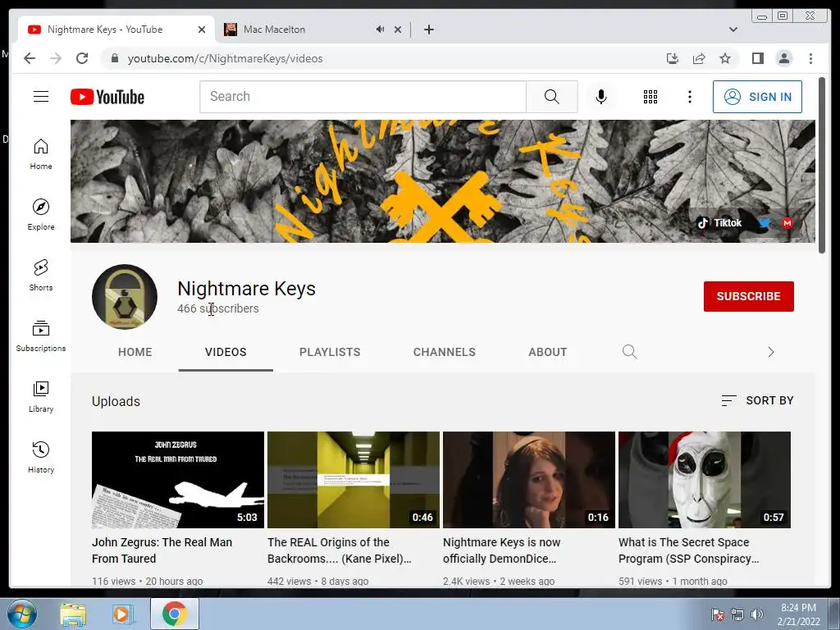Select the VIDEOS channel tab

coord(226,352)
